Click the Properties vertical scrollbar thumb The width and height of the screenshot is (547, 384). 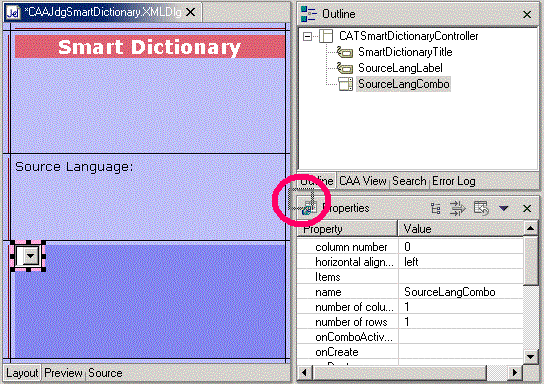tap(531, 261)
